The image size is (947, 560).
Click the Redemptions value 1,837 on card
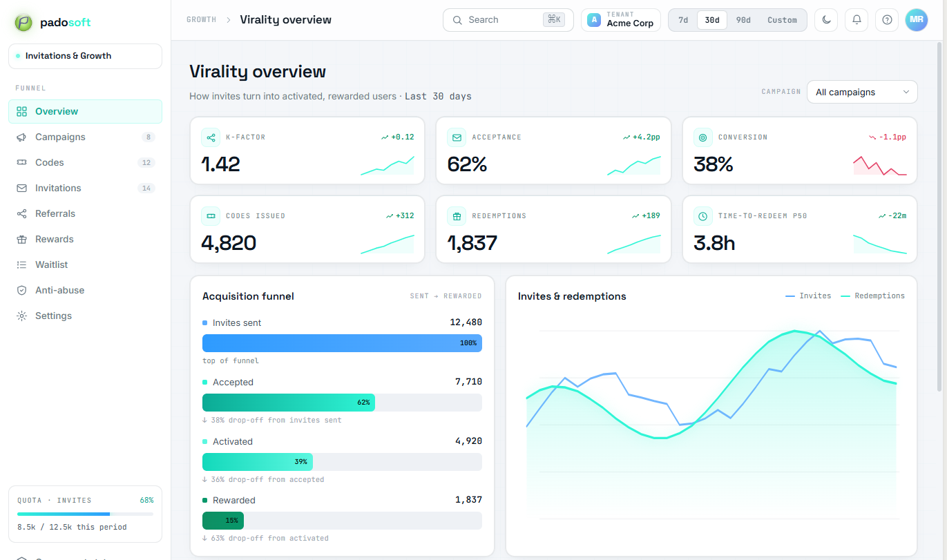pyautogui.click(x=472, y=243)
